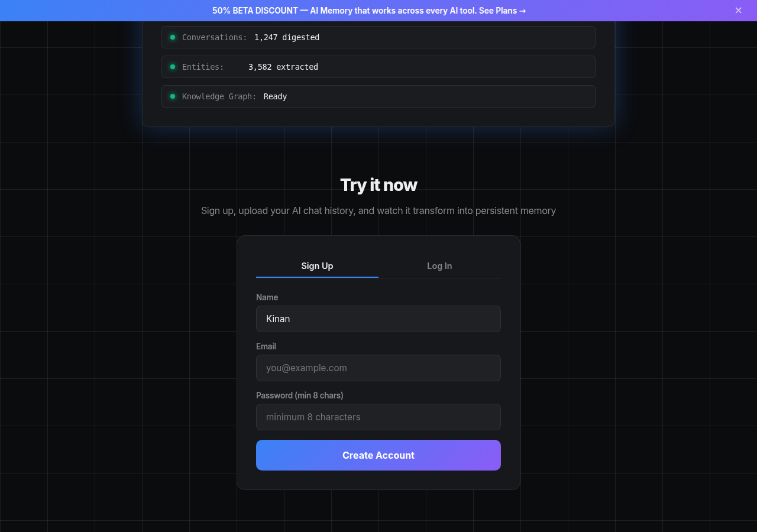The image size is (757, 532).
Task: Click the "3,582 extracted" entities value
Action: pyautogui.click(x=283, y=67)
